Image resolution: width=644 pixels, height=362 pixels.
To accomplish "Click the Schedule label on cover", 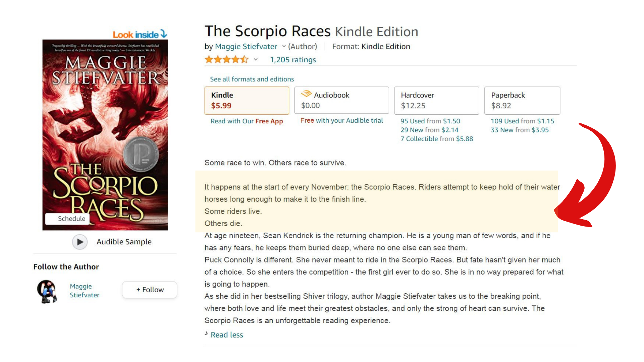I will [x=71, y=219].
